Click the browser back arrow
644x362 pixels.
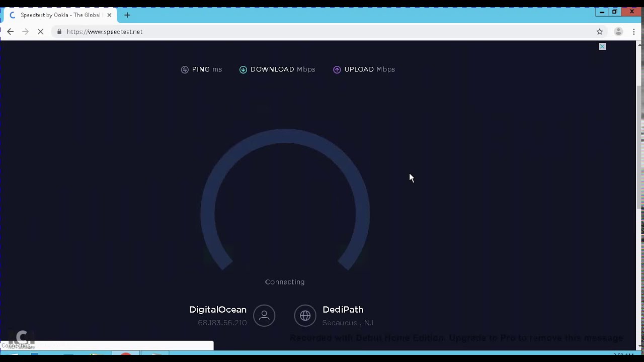(x=10, y=32)
